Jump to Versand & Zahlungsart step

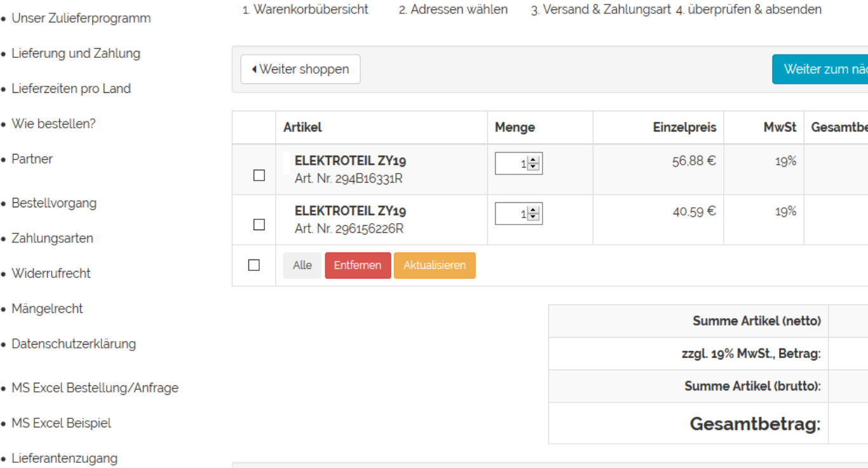pos(601,10)
